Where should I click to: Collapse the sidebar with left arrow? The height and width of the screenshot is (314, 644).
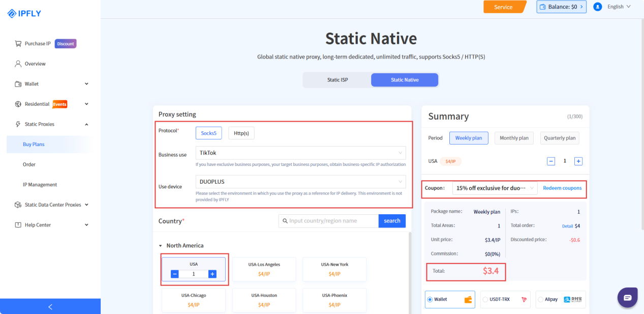click(50, 306)
